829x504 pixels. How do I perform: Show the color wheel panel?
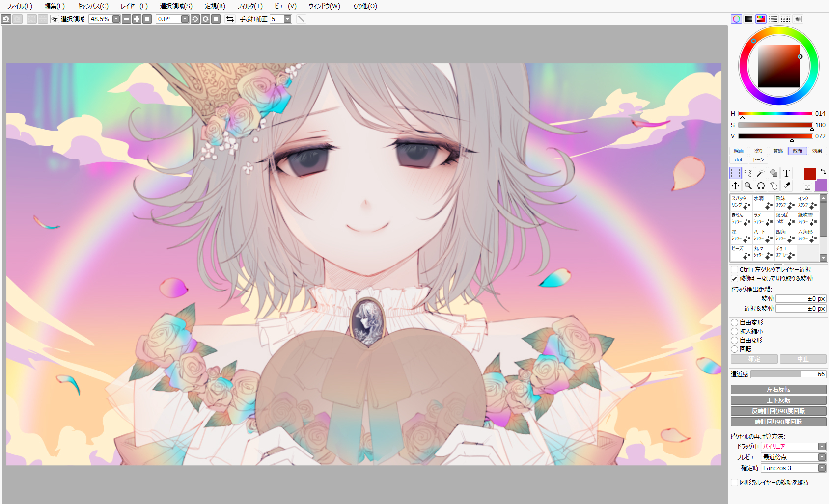pyautogui.click(x=736, y=19)
